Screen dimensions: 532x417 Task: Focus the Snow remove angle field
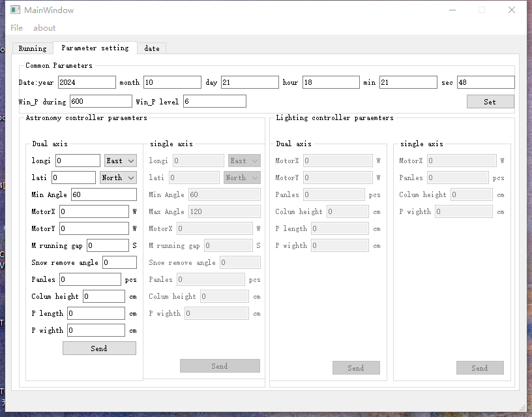119,262
